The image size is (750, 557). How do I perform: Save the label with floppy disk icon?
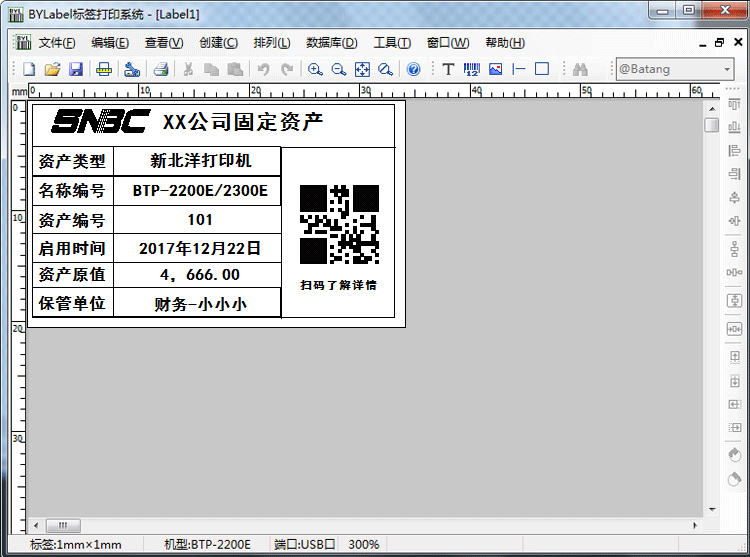click(76, 69)
